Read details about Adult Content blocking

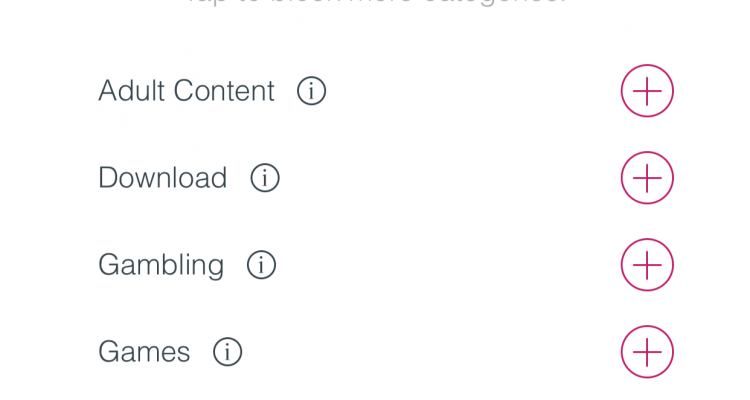tap(311, 91)
